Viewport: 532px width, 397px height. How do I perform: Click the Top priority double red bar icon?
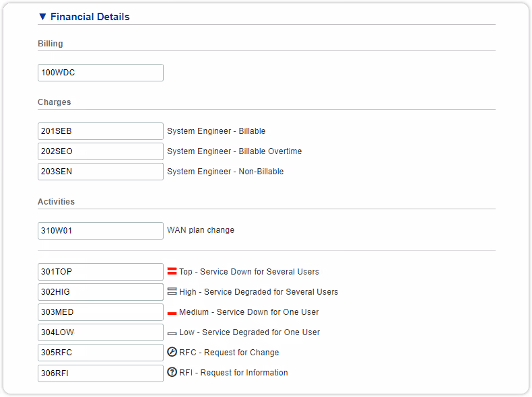[x=172, y=271]
